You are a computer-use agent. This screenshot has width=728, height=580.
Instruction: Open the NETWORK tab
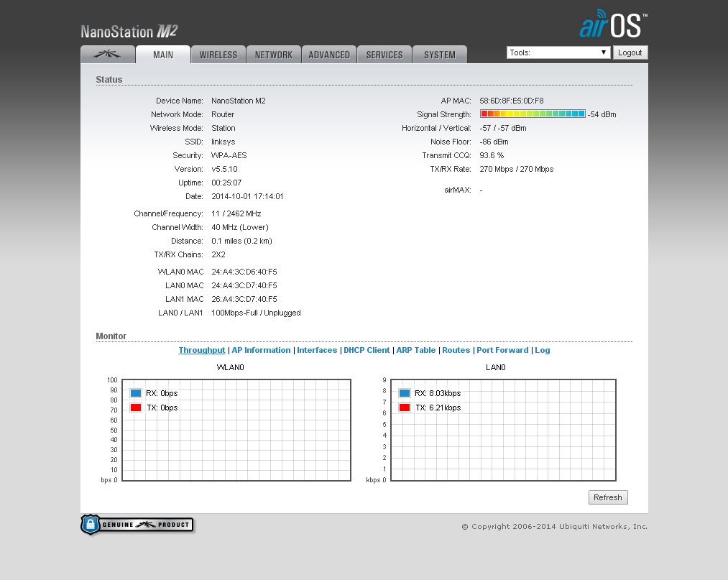(x=274, y=55)
